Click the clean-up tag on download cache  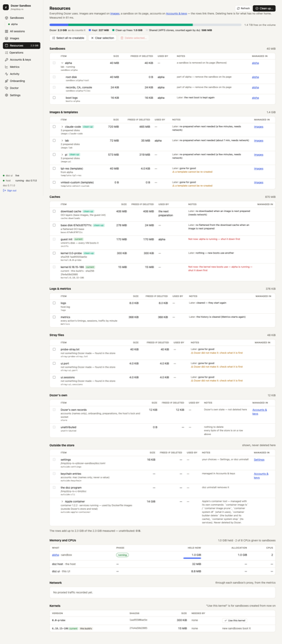[88, 211]
